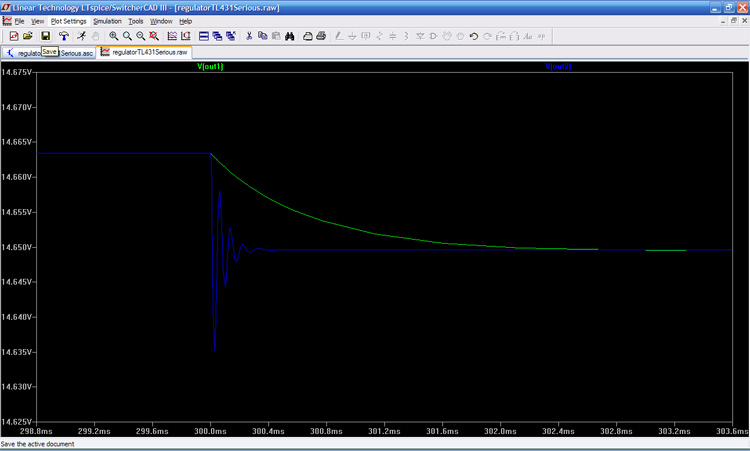The height and width of the screenshot is (451, 750).
Task: Open the File menu
Action: (19, 21)
